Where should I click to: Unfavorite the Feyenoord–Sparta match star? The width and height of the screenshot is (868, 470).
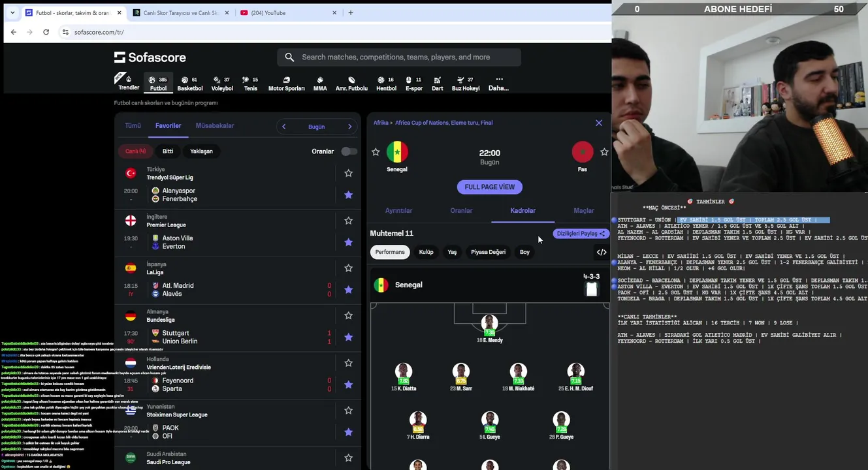[348, 384]
